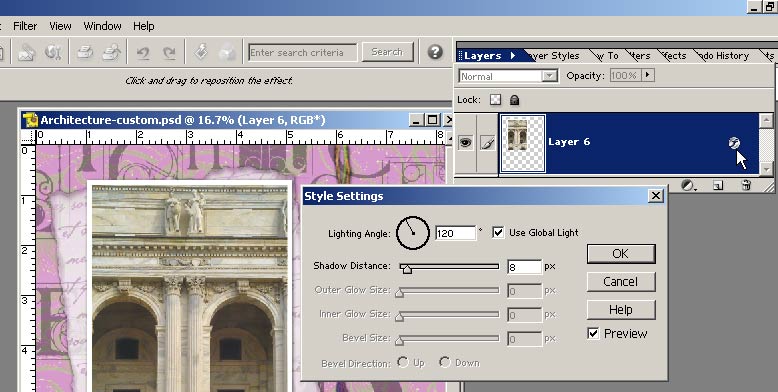
Task: Click the Layers list scroll down arrow
Action: click(x=766, y=169)
